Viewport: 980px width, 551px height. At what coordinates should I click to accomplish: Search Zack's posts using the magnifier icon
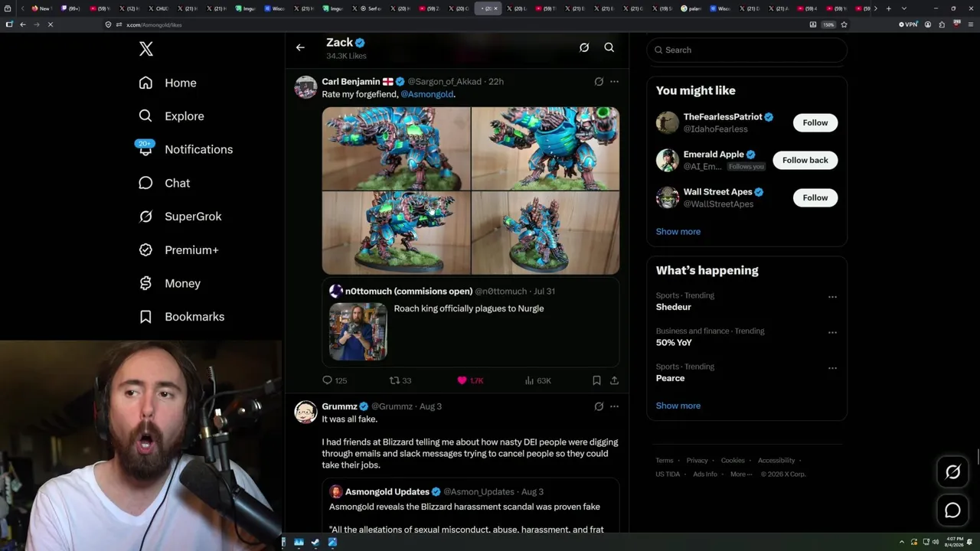(609, 47)
